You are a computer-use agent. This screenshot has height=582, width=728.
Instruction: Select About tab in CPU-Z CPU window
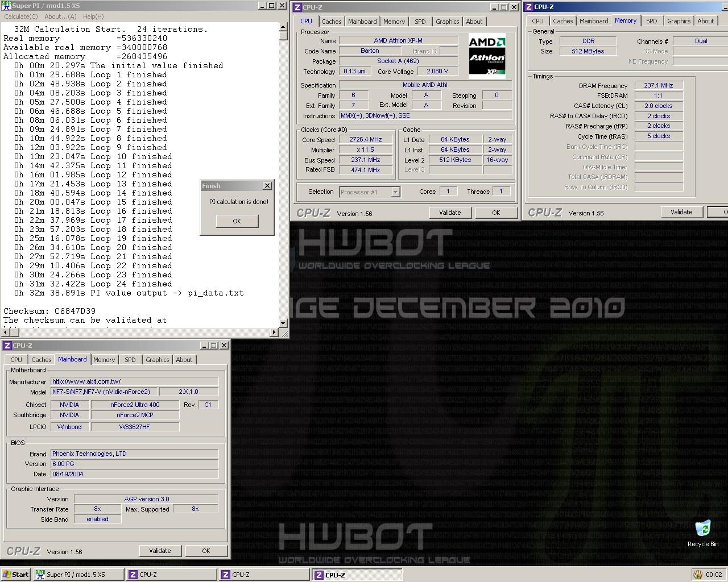(474, 22)
